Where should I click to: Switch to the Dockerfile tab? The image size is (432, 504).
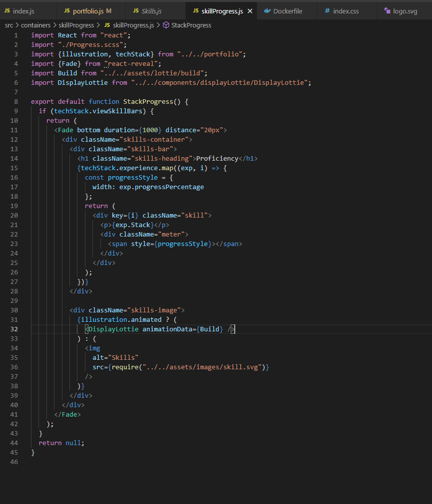(287, 10)
